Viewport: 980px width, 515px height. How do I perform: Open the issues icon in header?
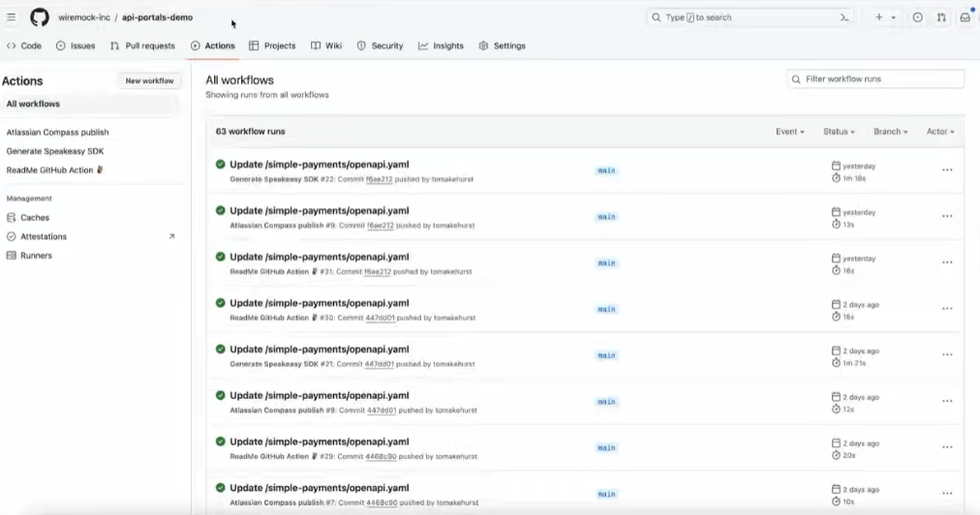coord(917,17)
